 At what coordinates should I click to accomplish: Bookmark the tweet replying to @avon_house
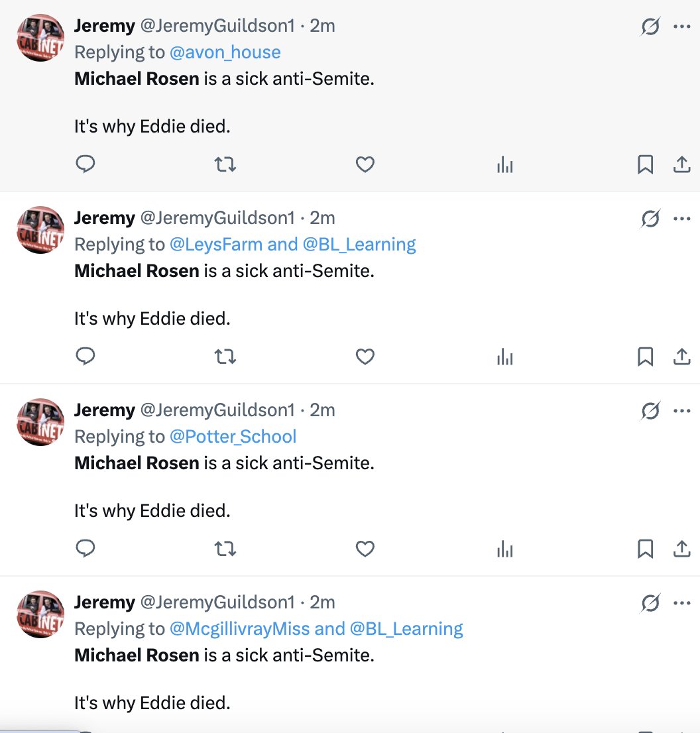[x=645, y=164]
